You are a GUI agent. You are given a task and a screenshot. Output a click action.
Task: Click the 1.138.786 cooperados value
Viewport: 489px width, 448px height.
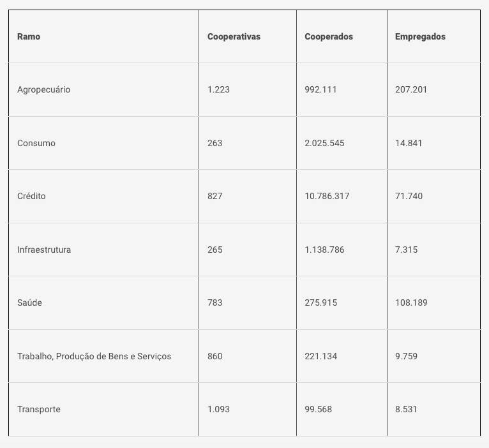pos(324,250)
